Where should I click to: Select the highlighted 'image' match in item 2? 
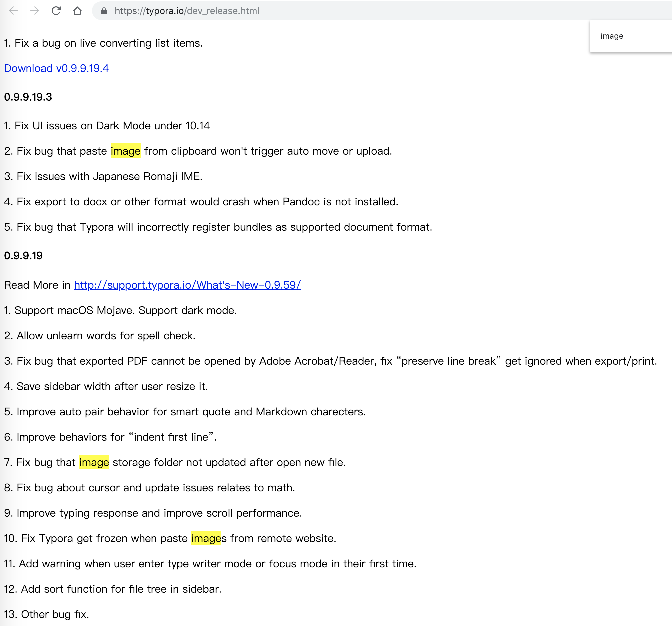[125, 151]
